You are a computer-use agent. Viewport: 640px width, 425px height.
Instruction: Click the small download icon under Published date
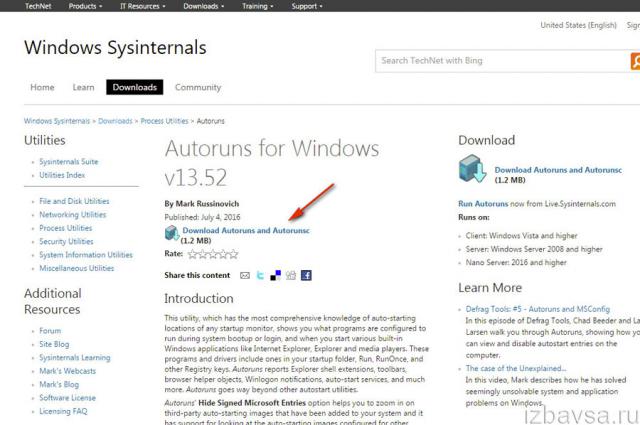[x=172, y=233]
